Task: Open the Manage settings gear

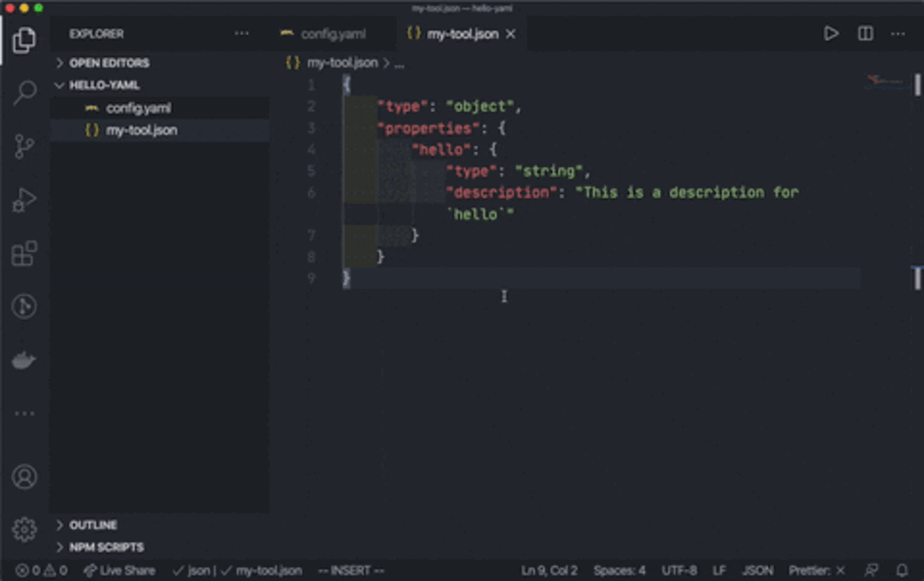Action: 24,529
